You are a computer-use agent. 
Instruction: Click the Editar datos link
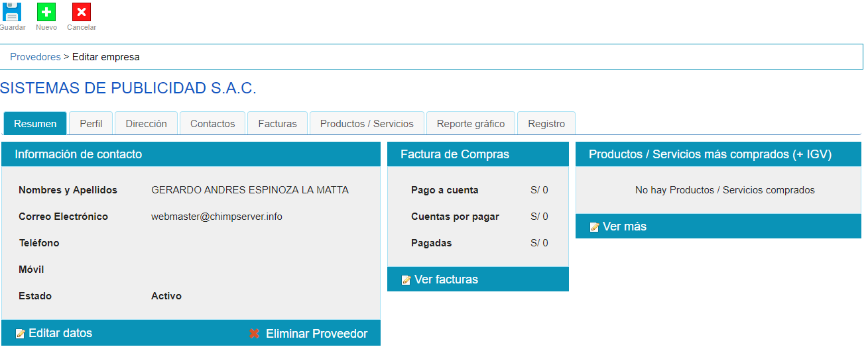click(60, 333)
